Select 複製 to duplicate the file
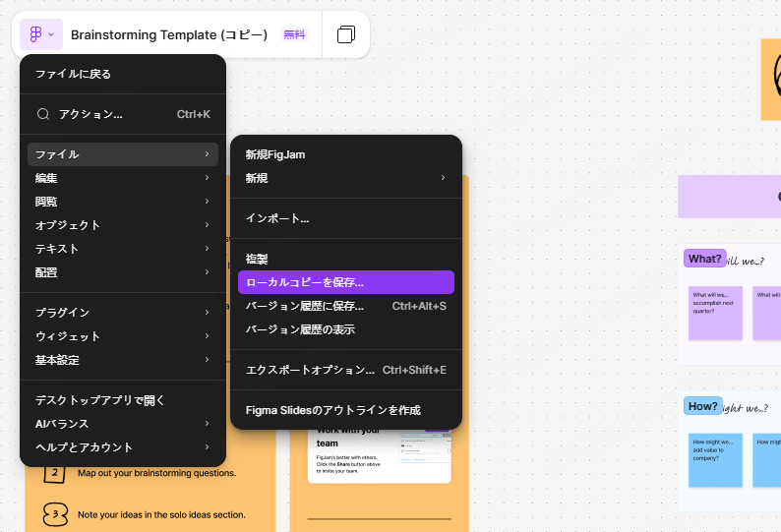The image size is (781, 532). tap(346, 259)
